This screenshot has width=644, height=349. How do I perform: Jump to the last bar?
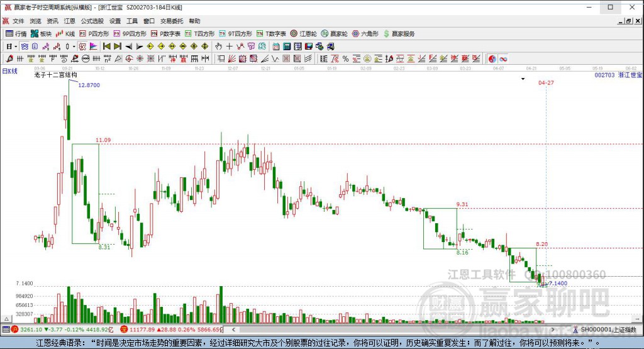pyautogui.click(x=118, y=47)
